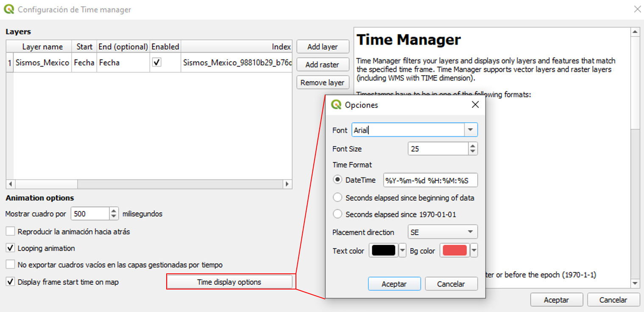Expand the Font dropdown list
Image resolution: width=644 pixels, height=312 pixels.
coord(470,130)
